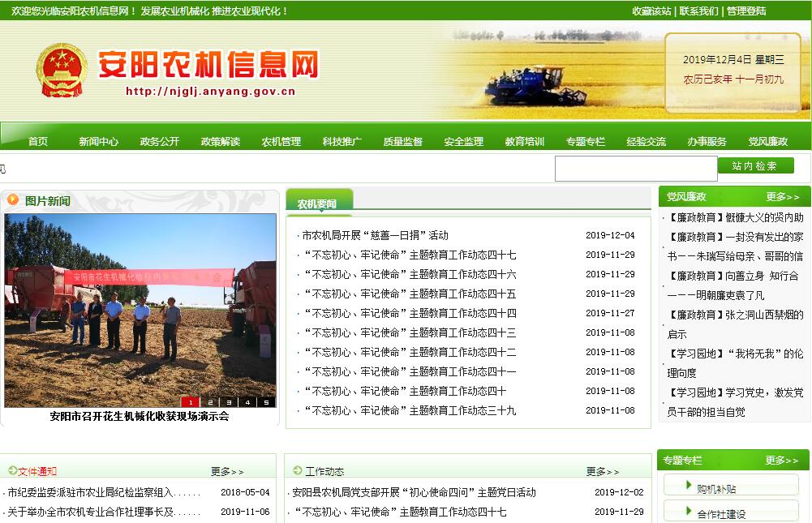This screenshot has height=523, width=812.
Task: Open the 农机管理 navigation menu item
Action: pos(281,141)
